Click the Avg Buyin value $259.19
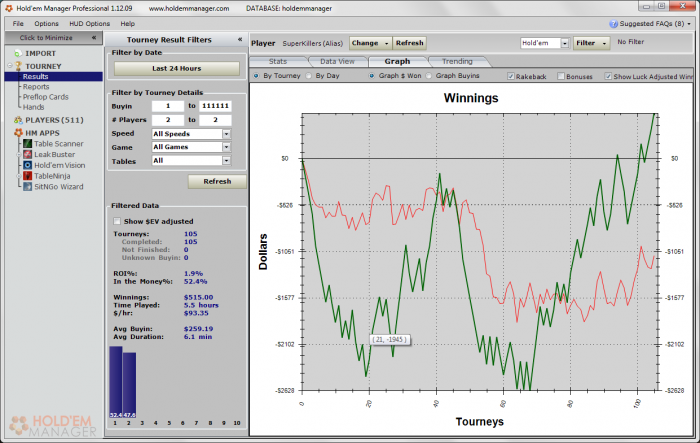700x443 pixels. coord(198,329)
